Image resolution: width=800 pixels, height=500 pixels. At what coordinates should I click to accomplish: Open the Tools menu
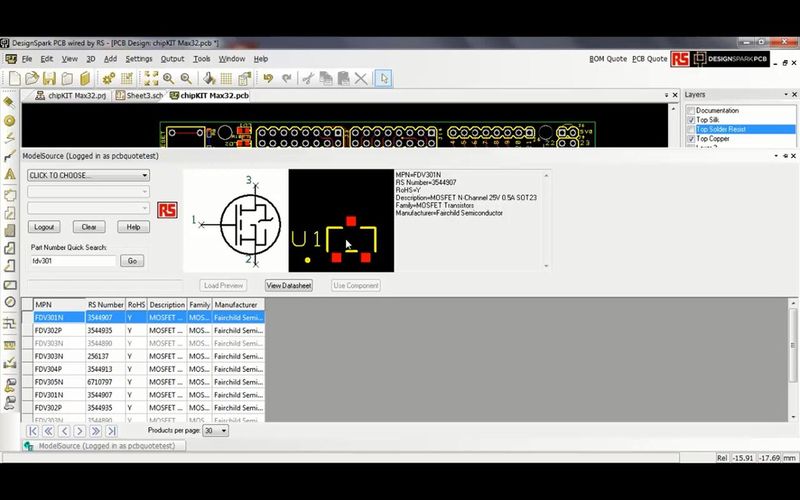[202, 59]
